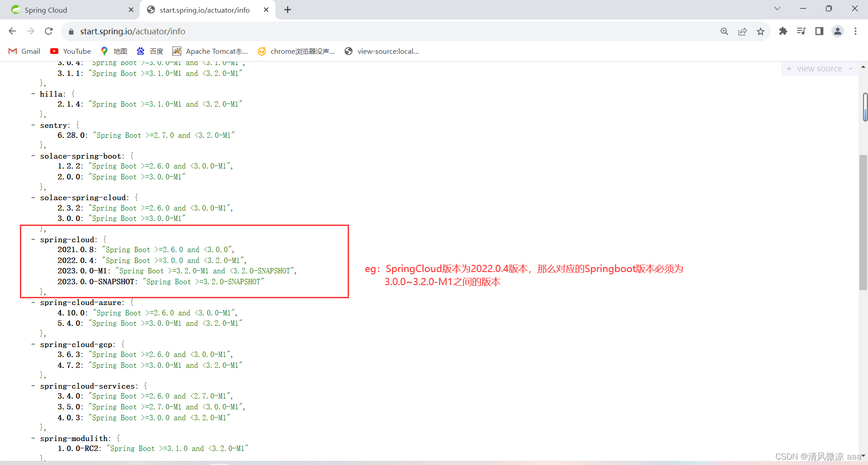Collapse the spring-cloud-services node

point(33,386)
